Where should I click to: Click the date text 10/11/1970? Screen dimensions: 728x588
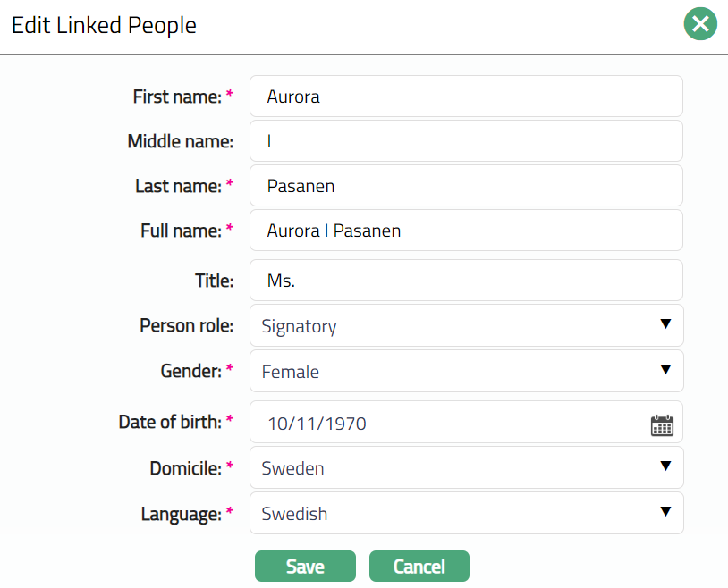pyautogui.click(x=317, y=424)
